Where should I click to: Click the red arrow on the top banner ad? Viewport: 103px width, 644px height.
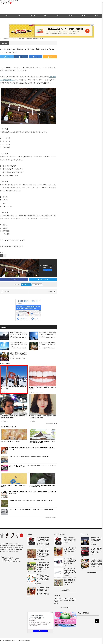pos(87,31)
